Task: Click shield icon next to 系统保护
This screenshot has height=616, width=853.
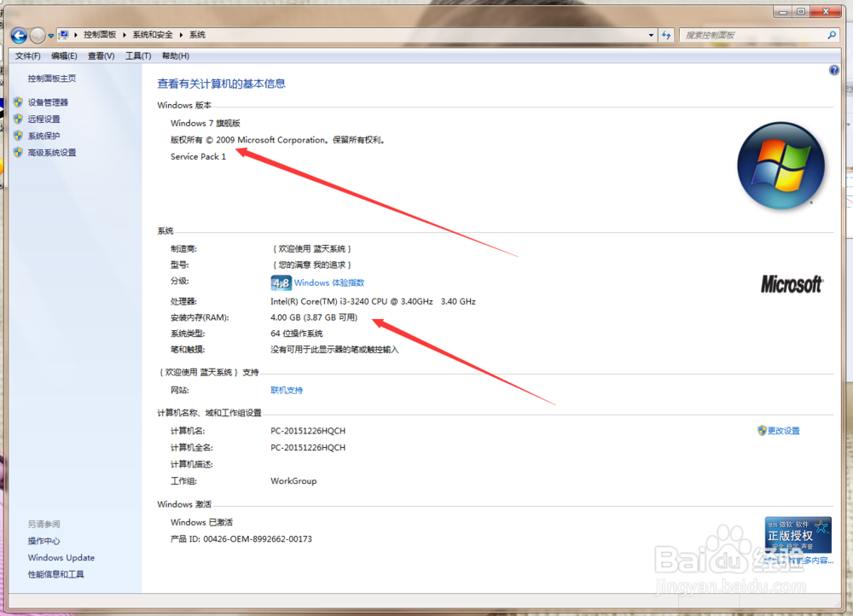Action: pos(19,136)
